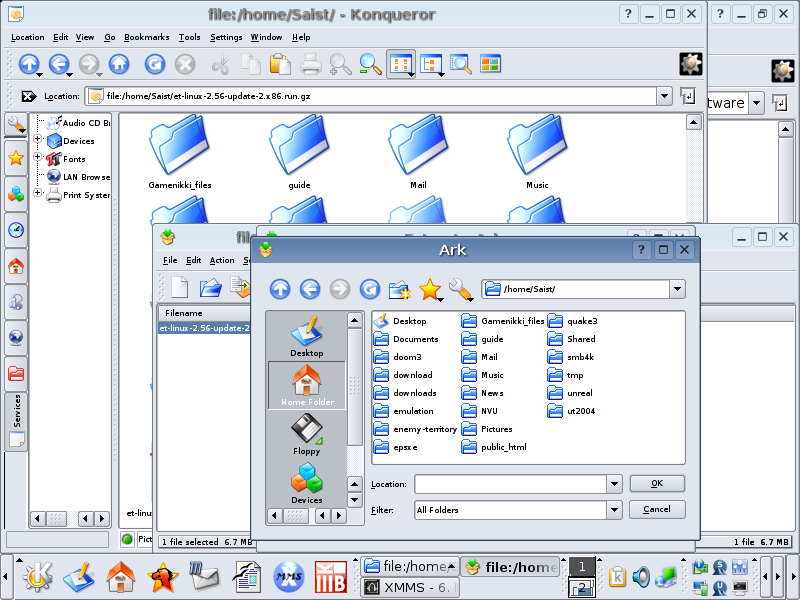Image resolution: width=800 pixels, height=600 pixels.
Task: Toggle the bookmarks star sidebar tab
Action: click(x=16, y=158)
